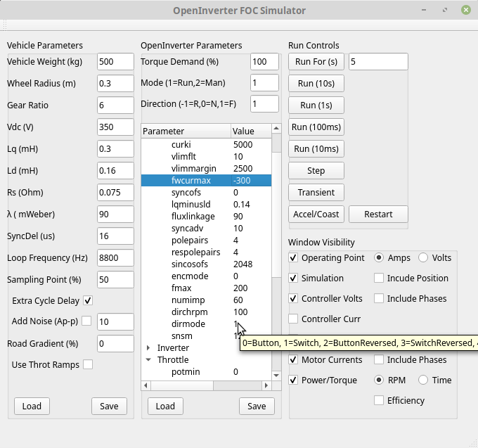Viewport: 478px width, 448px height.
Task: Select the fluxlinkage parameter row
Action: 193,217
